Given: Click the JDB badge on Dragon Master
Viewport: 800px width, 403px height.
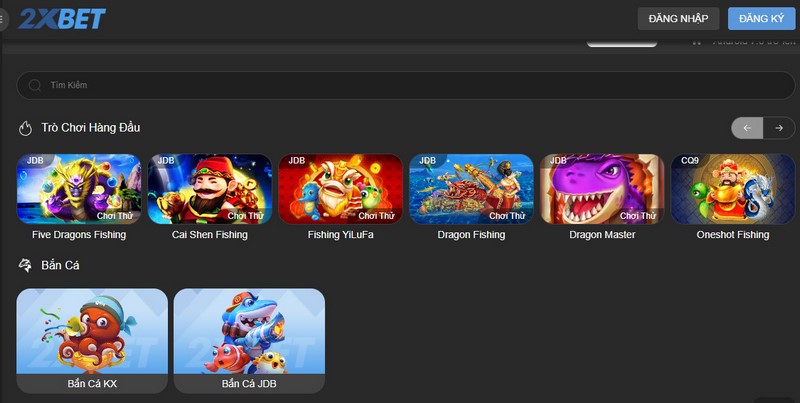Looking at the screenshot, I should click(x=558, y=161).
